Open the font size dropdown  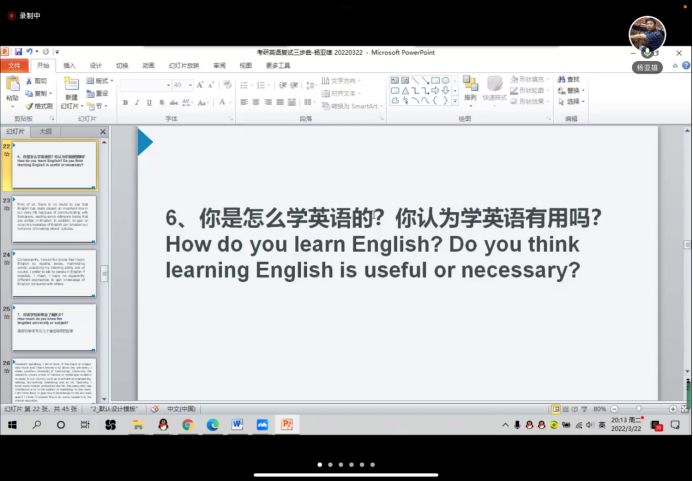point(188,86)
